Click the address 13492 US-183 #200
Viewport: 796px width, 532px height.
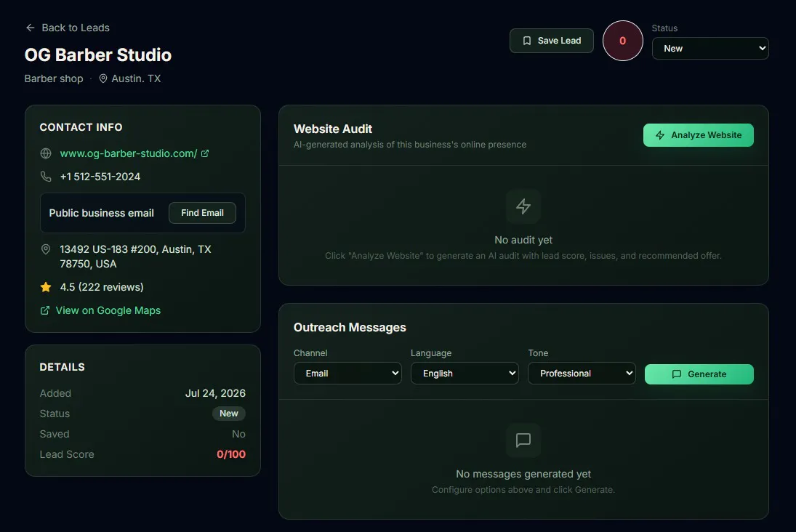pyautogui.click(x=135, y=257)
